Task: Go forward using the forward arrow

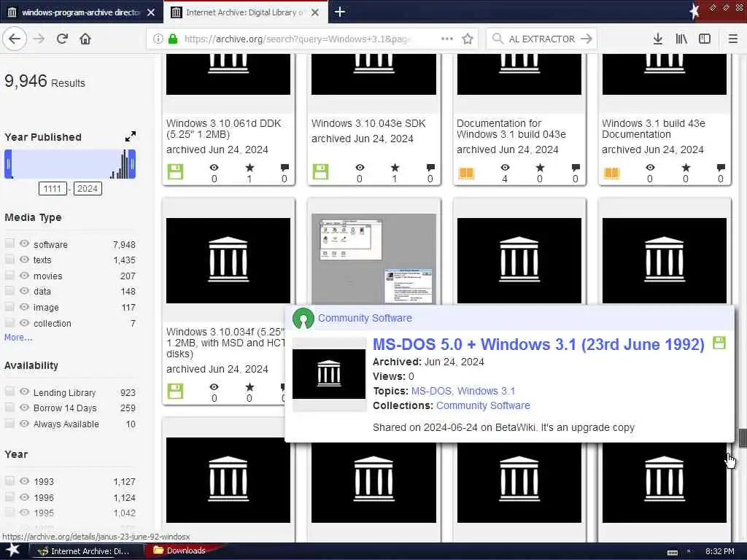Action: pos(39,39)
